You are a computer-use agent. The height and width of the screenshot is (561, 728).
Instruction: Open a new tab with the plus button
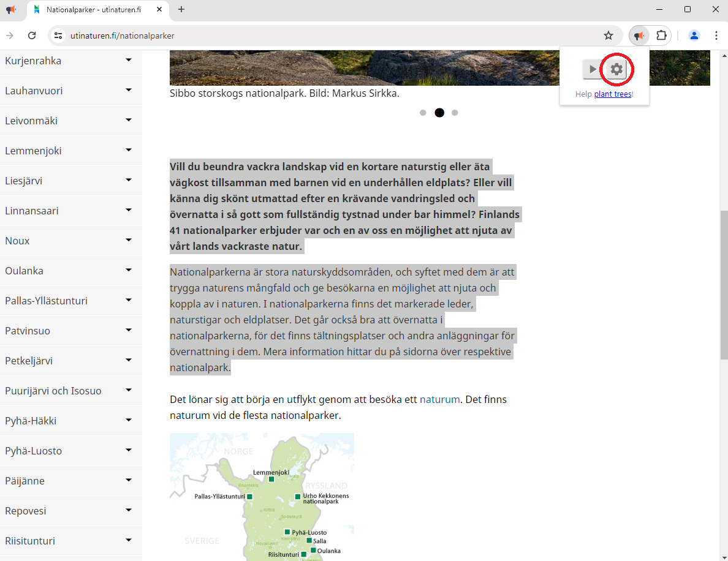coord(181,9)
